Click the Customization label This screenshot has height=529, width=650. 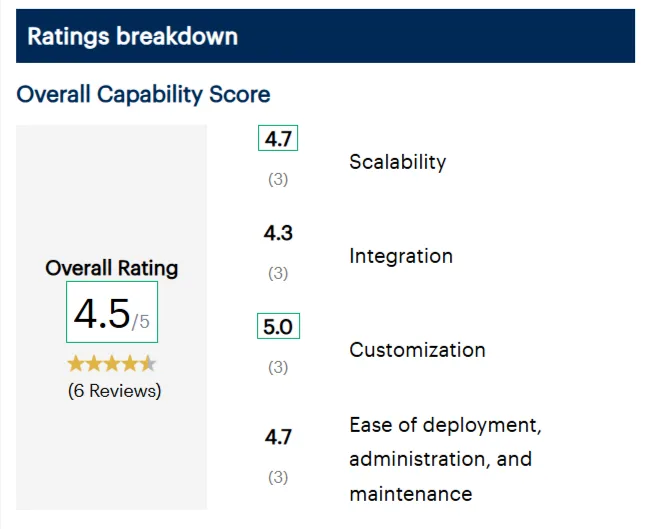pos(417,350)
